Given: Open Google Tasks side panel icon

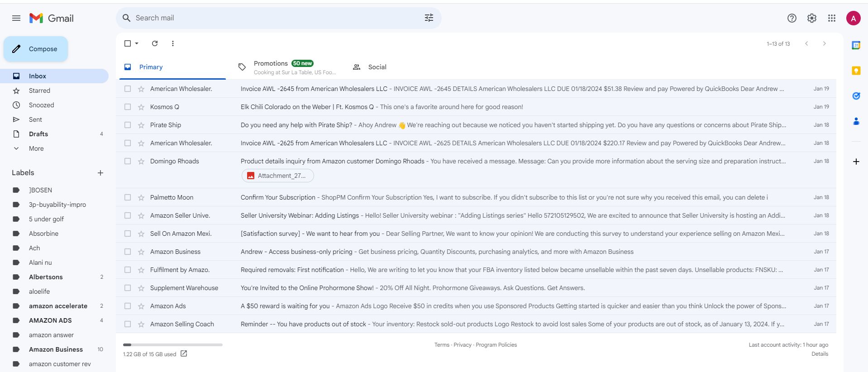Looking at the screenshot, I should (x=856, y=96).
